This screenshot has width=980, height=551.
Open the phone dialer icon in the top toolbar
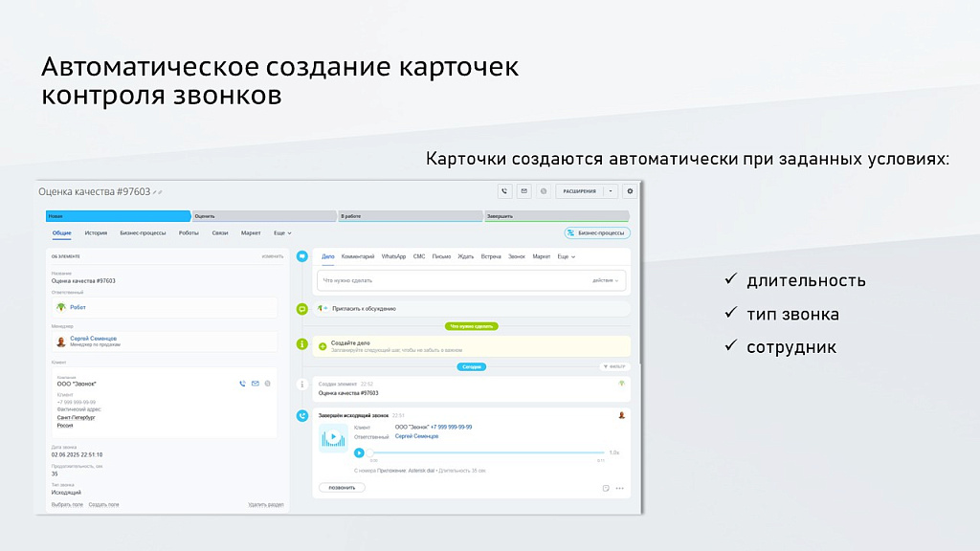(504, 190)
